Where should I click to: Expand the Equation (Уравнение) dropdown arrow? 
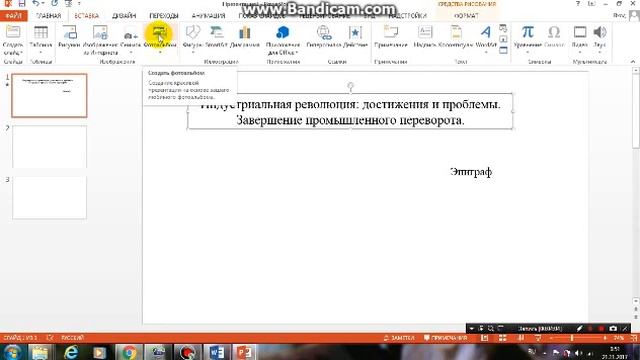(x=527, y=53)
